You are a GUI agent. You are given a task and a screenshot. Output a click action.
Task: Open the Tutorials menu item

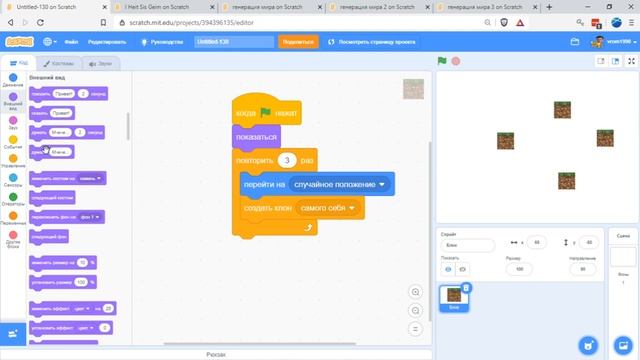(162, 42)
